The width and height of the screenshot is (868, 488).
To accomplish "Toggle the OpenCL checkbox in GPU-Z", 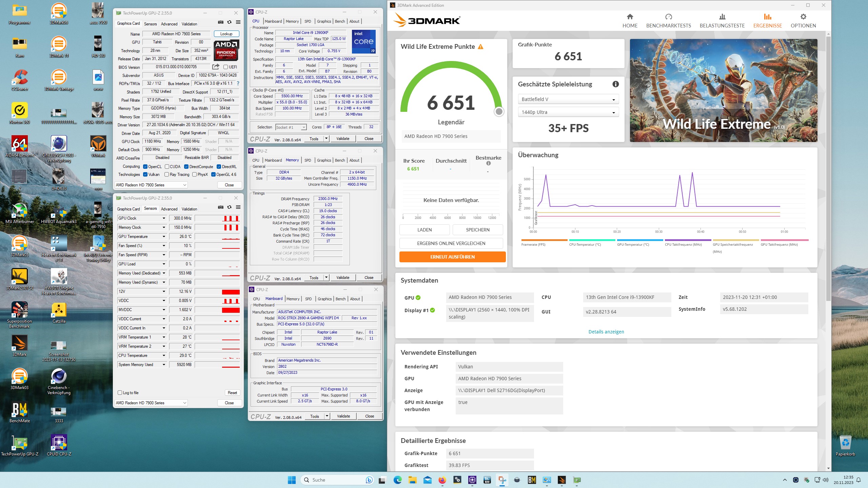I will [145, 167].
